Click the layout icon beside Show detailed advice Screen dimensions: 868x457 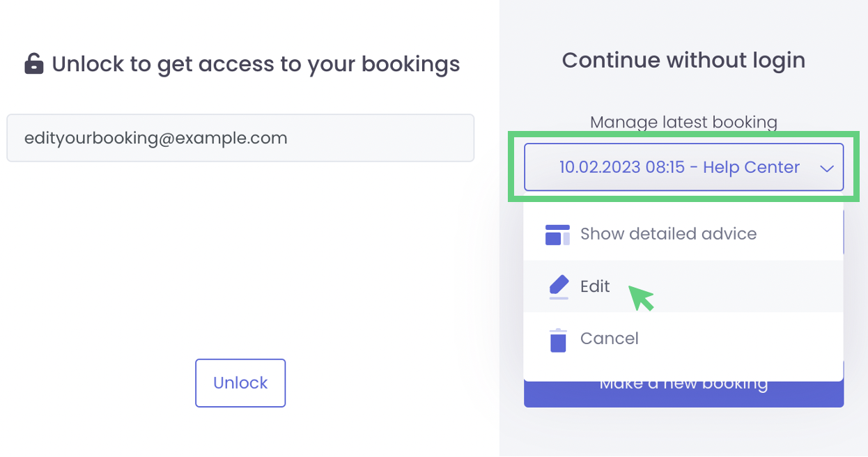pyautogui.click(x=557, y=235)
